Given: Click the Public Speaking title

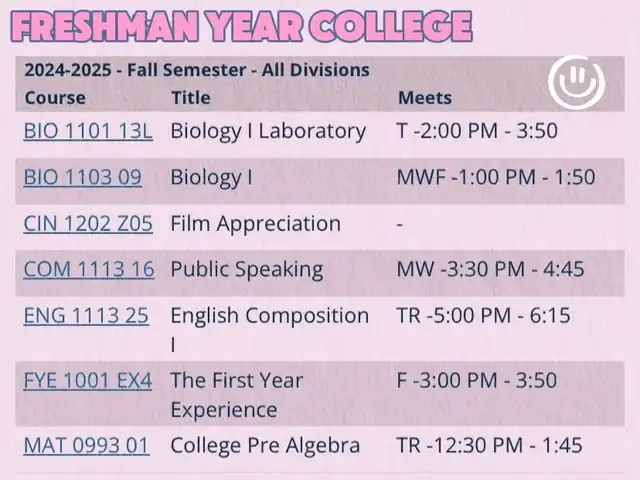Looking at the screenshot, I should 247,270.
